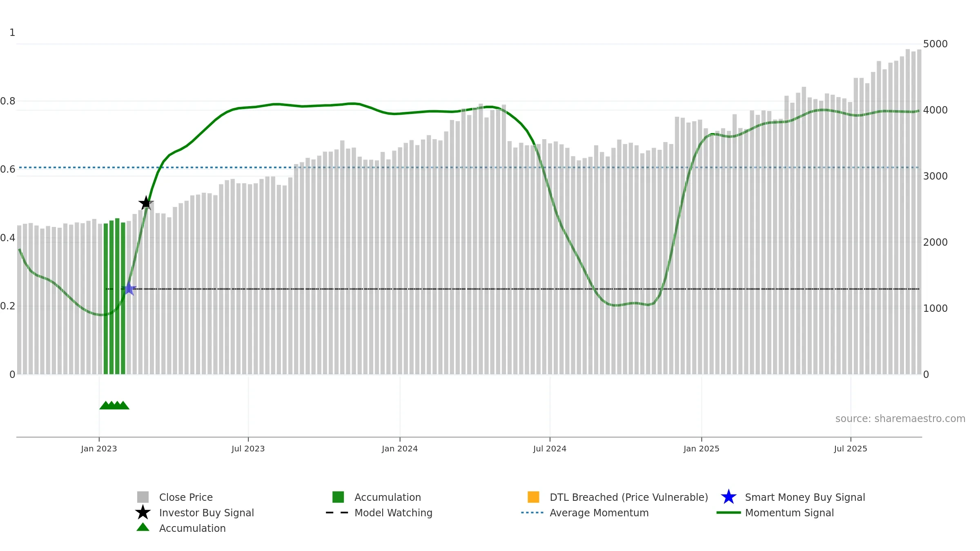Click the orange DTL Breached color swatch
This screenshot has width=980, height=551.
pos(533,497)
